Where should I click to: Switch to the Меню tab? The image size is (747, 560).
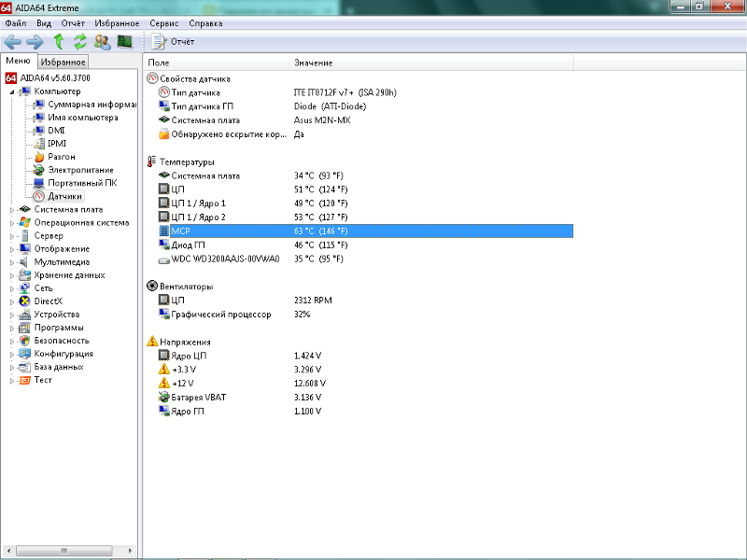[18, 61]
